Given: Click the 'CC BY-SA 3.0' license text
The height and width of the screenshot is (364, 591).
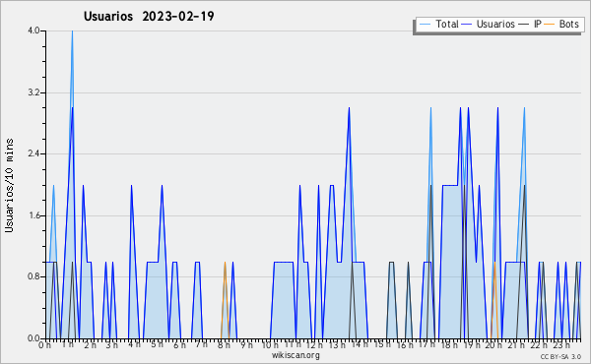Looking at the screenshot, I should [x=560, y=357].
